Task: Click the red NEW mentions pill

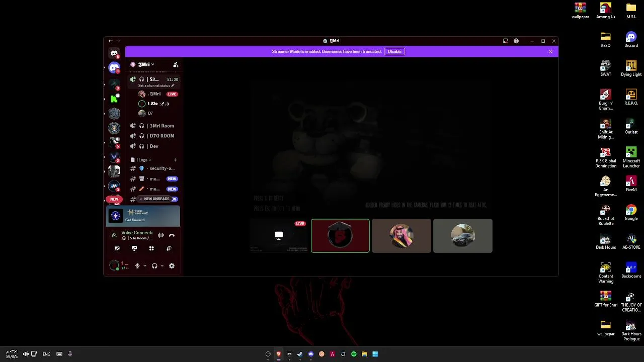Action: pos(114,199)
